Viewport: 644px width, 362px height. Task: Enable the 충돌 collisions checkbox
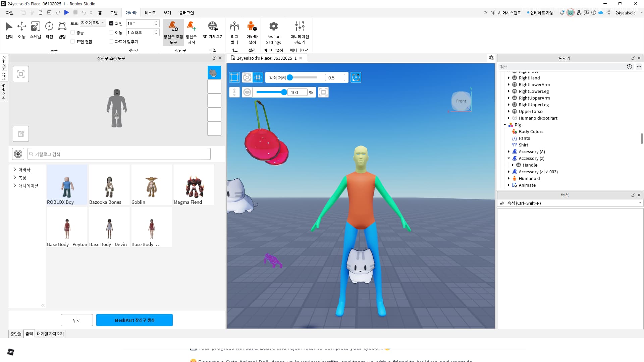(73, 33)
